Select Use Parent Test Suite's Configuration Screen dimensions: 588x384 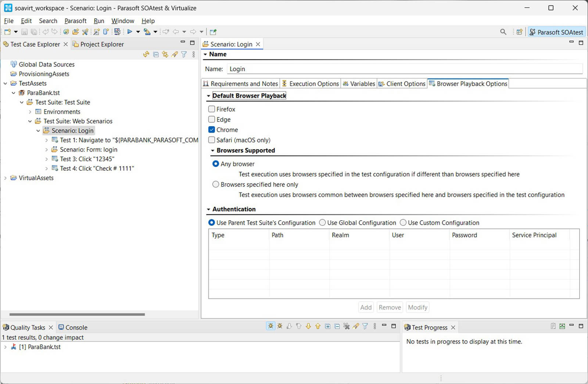(x=212, y=222)
